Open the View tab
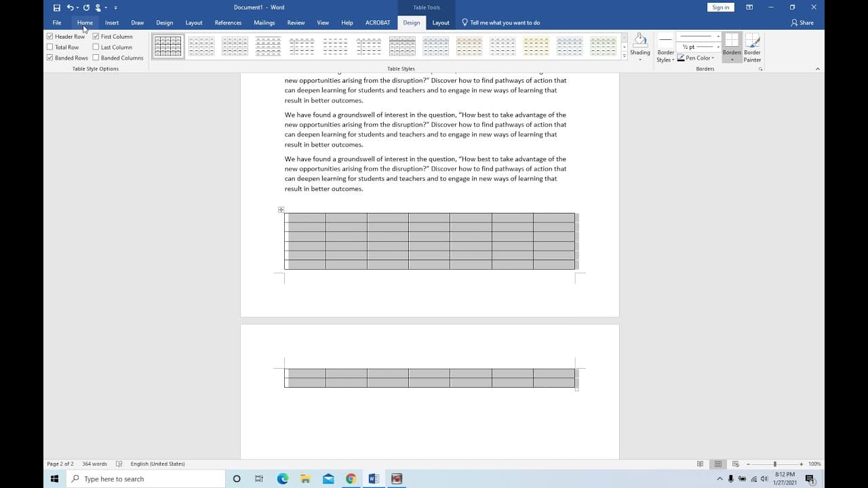 tap(323, 22)
